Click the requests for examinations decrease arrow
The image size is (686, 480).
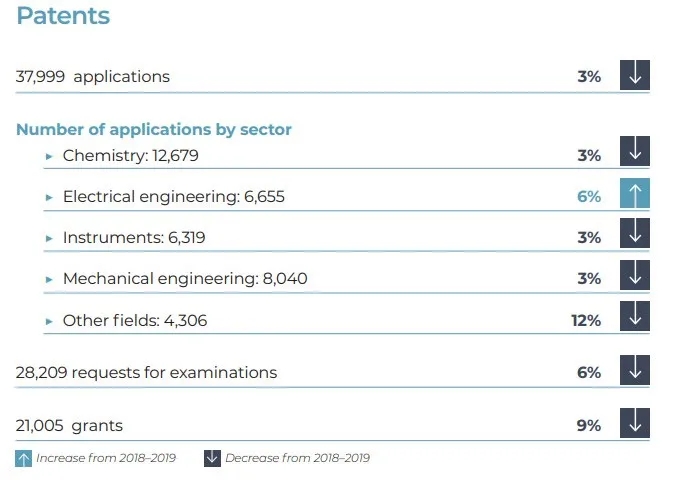(635, 370)
